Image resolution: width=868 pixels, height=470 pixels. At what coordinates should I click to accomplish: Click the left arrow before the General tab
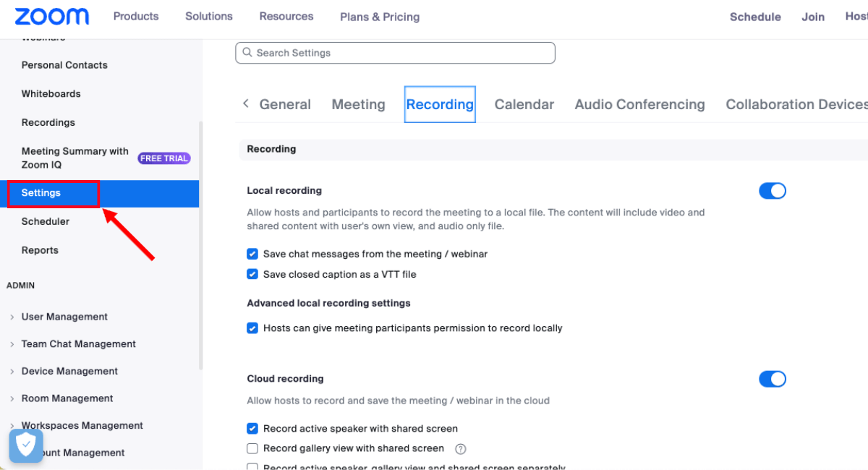[246, 103]
